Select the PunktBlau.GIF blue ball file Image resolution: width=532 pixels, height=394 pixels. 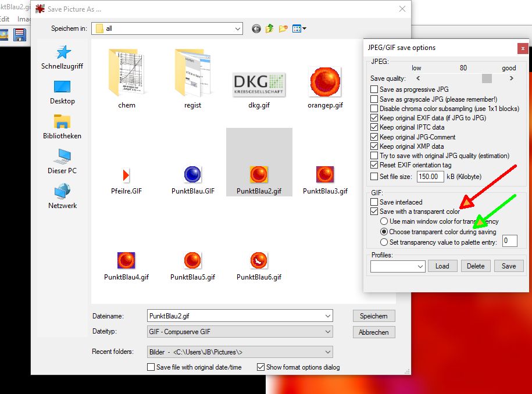(x=192, y=181)
